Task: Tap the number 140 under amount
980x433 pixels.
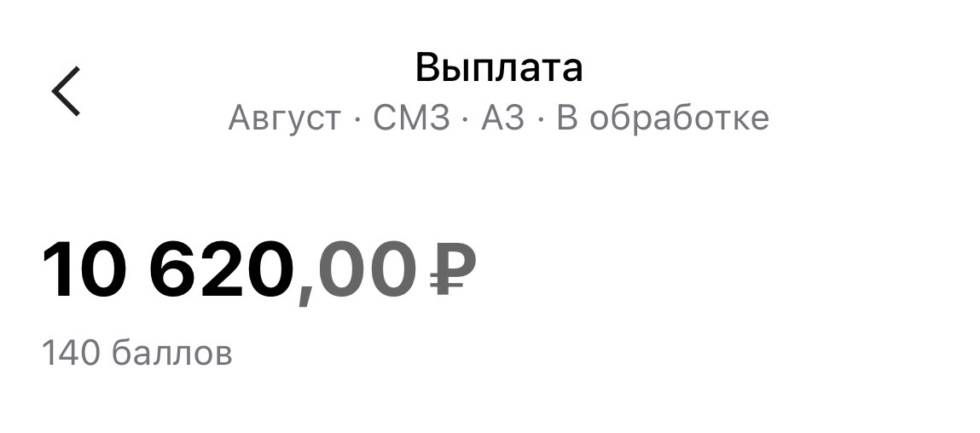Action: 71,353
